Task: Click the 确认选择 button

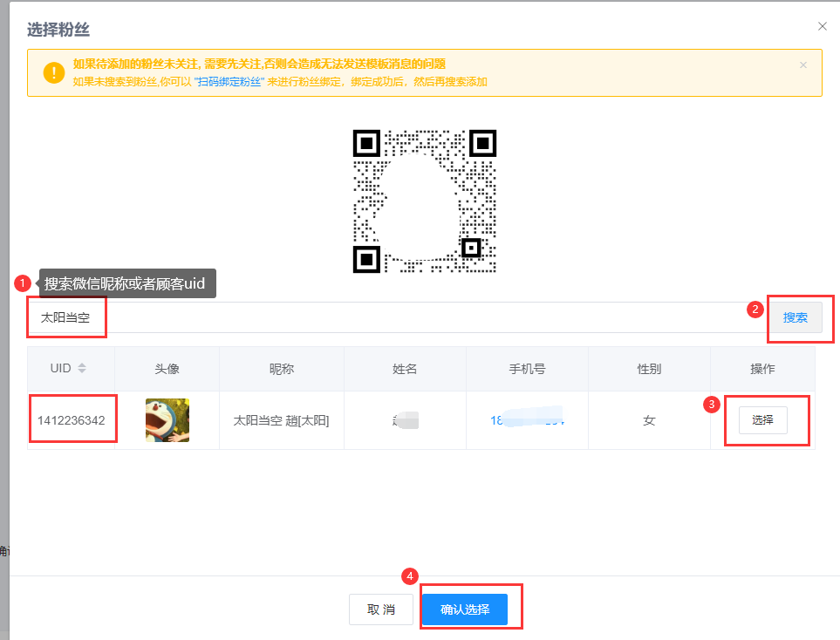Action: click(x=465, y=609)
